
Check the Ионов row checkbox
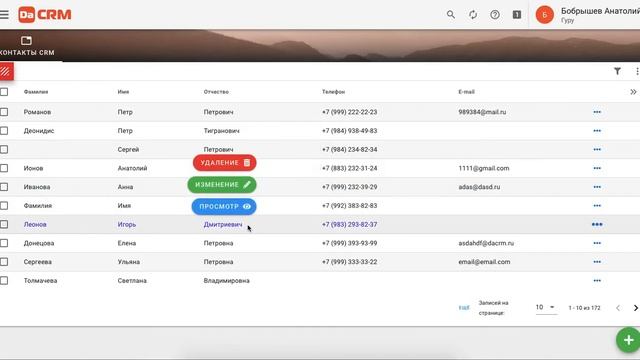4,168
